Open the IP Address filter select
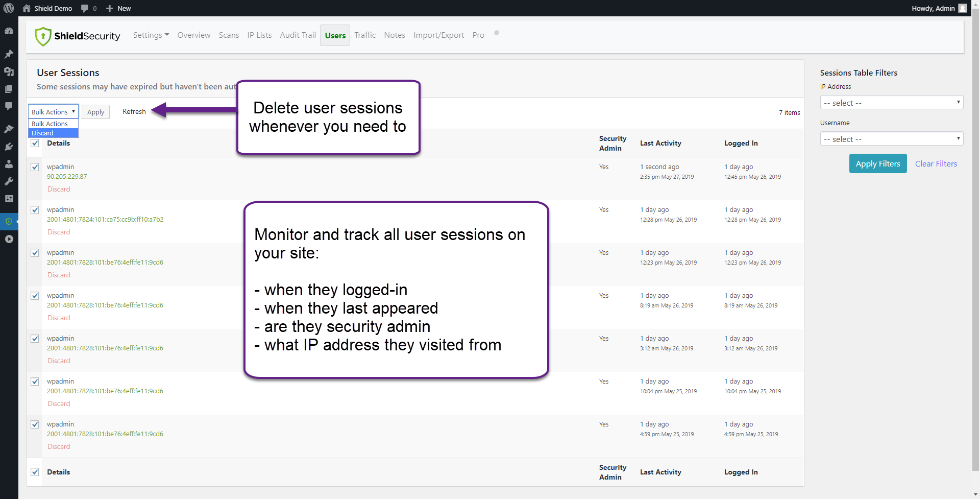The height and width of the screenshot is (499, 980). 891,103
